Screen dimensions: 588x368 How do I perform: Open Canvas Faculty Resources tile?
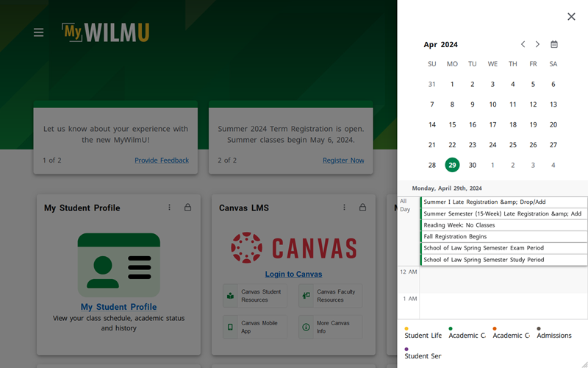click(x=330, y=296)
